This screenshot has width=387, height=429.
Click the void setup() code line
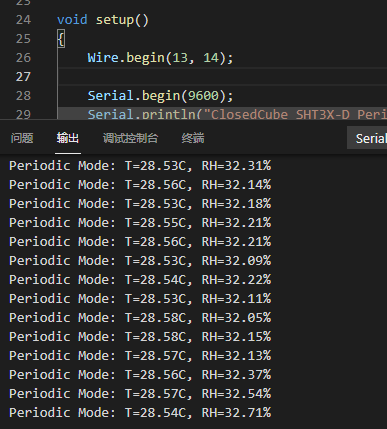pyautogui.click(x=103, y=20)
